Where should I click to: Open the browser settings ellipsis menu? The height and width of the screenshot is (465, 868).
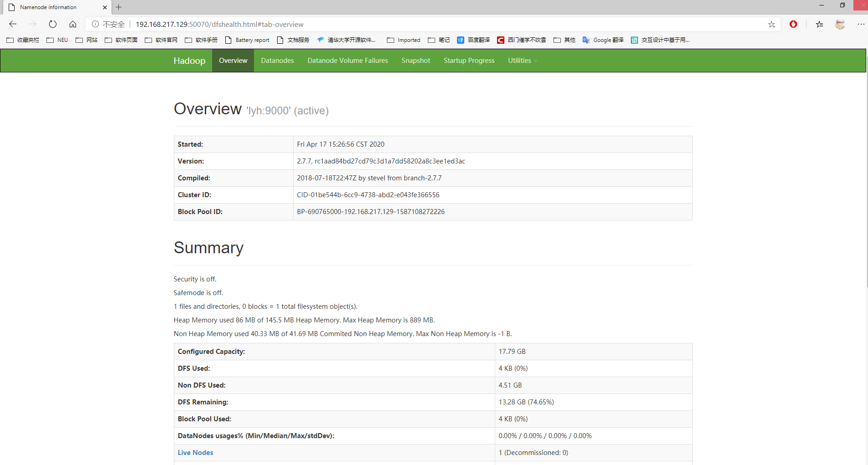coord(861,24)
